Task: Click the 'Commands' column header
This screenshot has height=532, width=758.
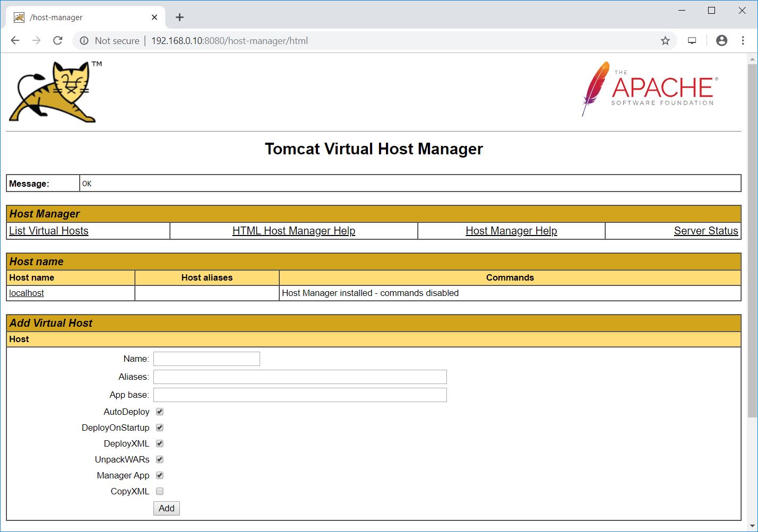Action: point(510,277)
